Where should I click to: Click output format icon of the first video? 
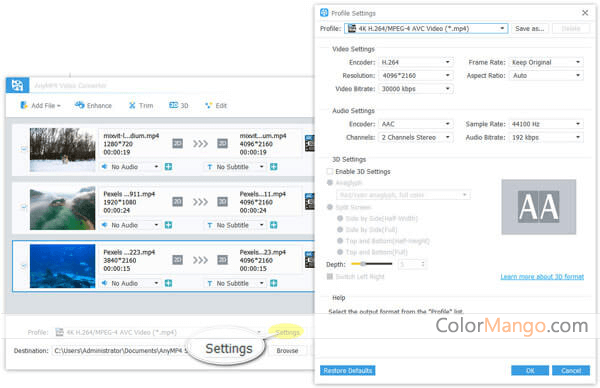coord(309,143)
